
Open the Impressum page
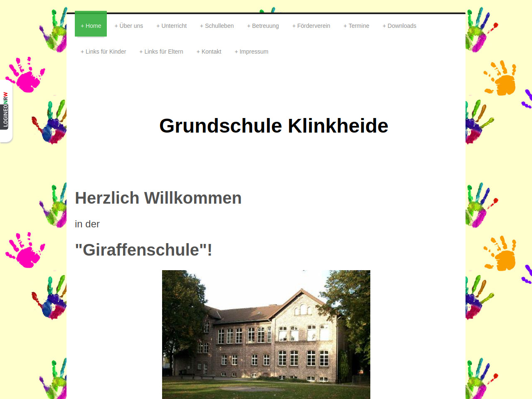pyautogui.click(x=251, y=52)
